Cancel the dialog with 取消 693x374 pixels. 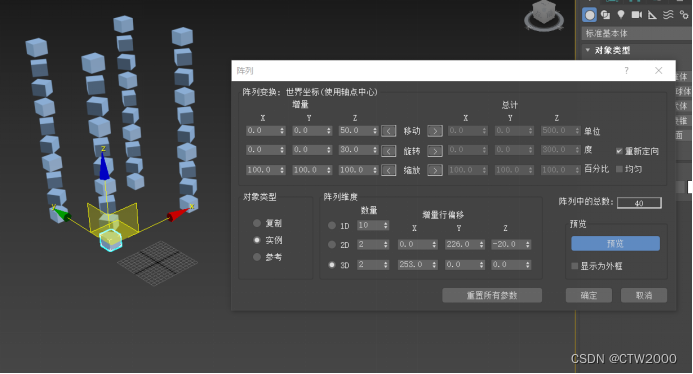pyautogui.click(x=644, y=295)
